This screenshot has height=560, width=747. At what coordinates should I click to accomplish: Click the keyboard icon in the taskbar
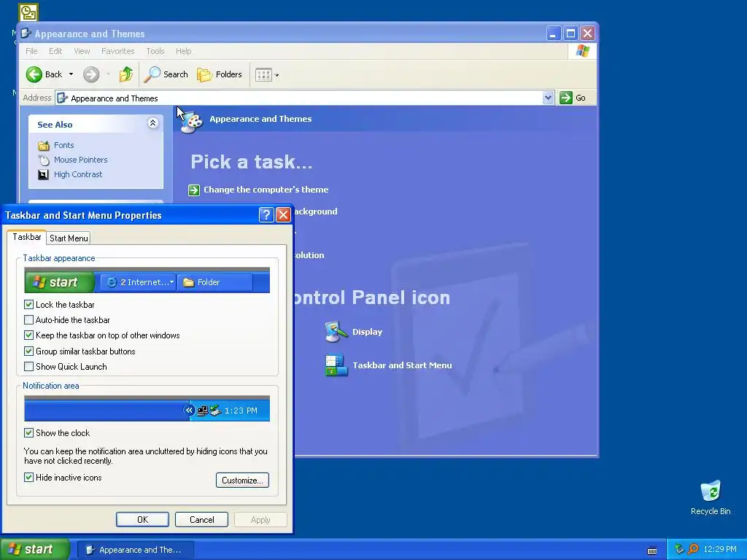652,551
